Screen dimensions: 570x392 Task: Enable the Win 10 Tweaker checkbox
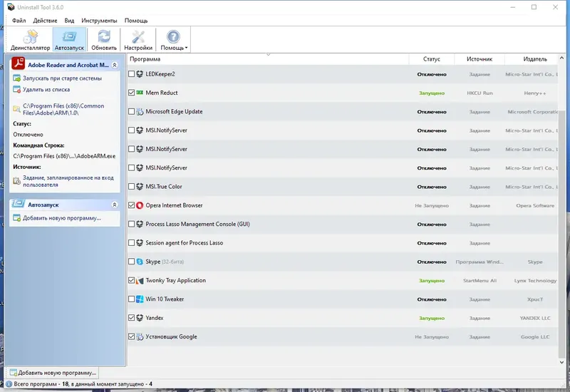click(x=132, y=299)
